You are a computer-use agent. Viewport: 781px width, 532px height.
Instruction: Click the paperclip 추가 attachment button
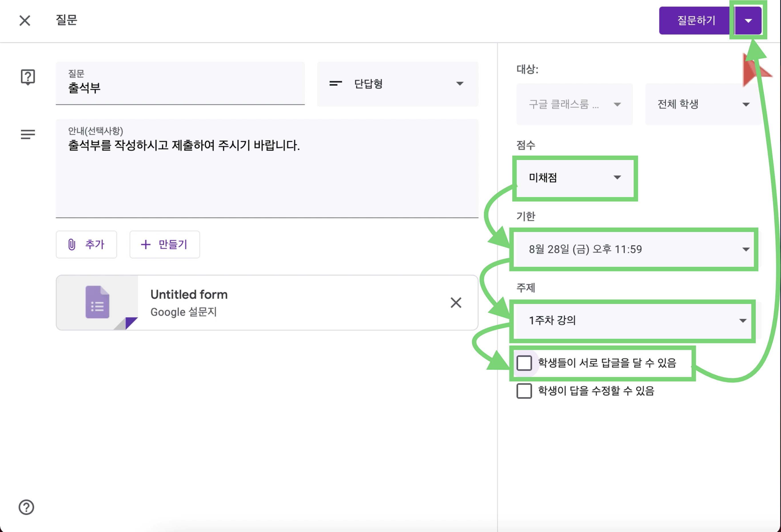[x=86, y=245]
